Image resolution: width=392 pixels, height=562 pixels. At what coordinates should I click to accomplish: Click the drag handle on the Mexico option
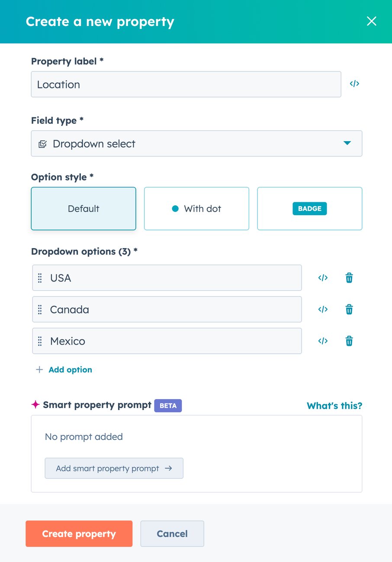[x=39, y=341]
